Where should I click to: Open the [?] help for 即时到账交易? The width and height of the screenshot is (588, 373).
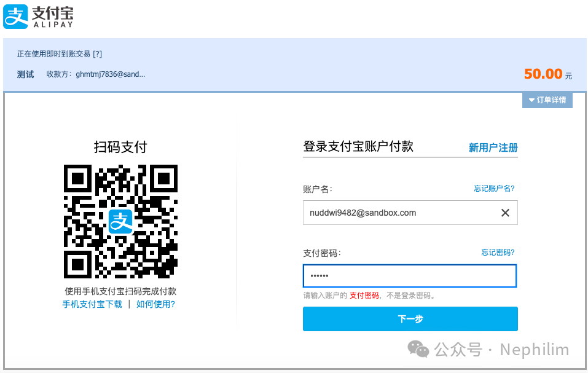[98, 54]
